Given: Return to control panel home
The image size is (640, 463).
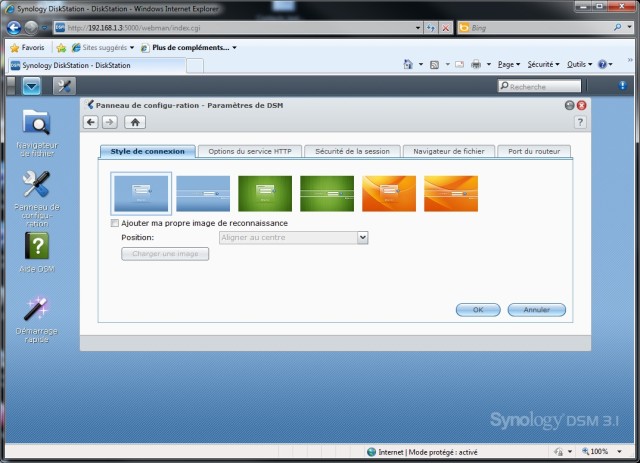Looking at the screenshot, I should click(x=135, y=122).
